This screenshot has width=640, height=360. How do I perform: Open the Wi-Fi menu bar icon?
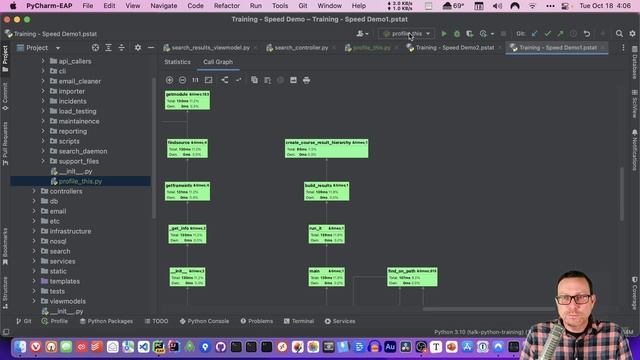point(532,6)
